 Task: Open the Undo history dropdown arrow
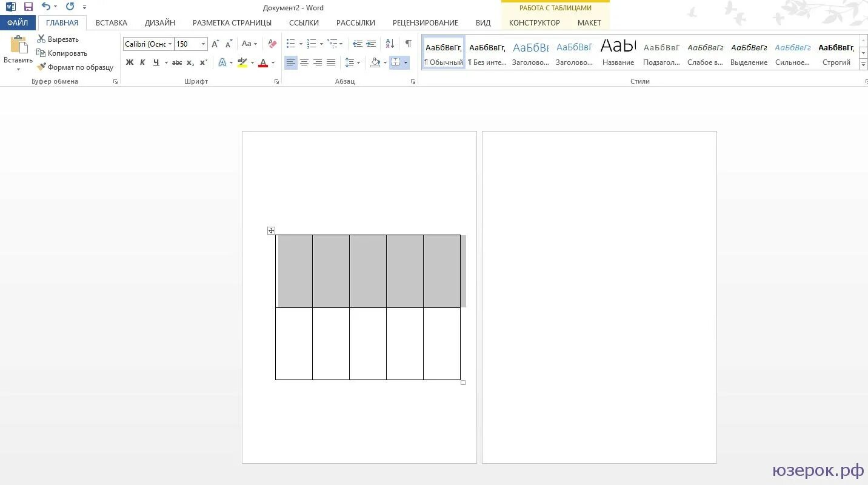pos(55,7)
